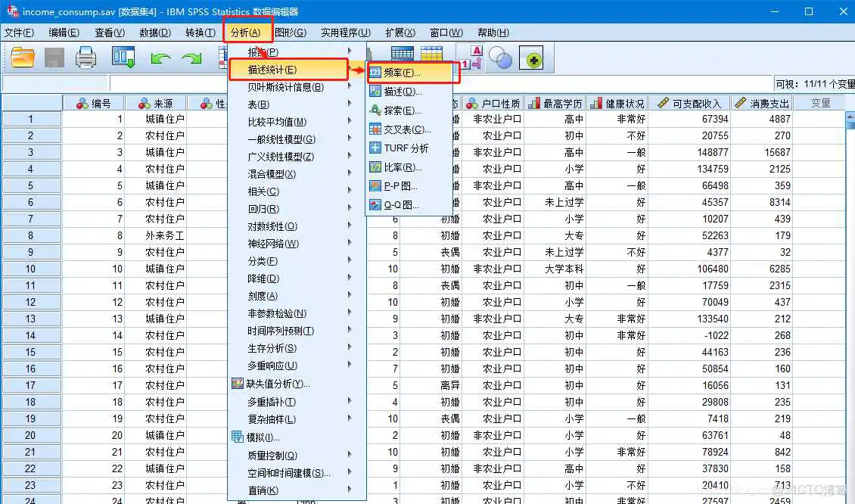This screenshot has height=504, width=855.
Task: Toggle the Value Labels toolbar icon
Action: tap(472, 58)
